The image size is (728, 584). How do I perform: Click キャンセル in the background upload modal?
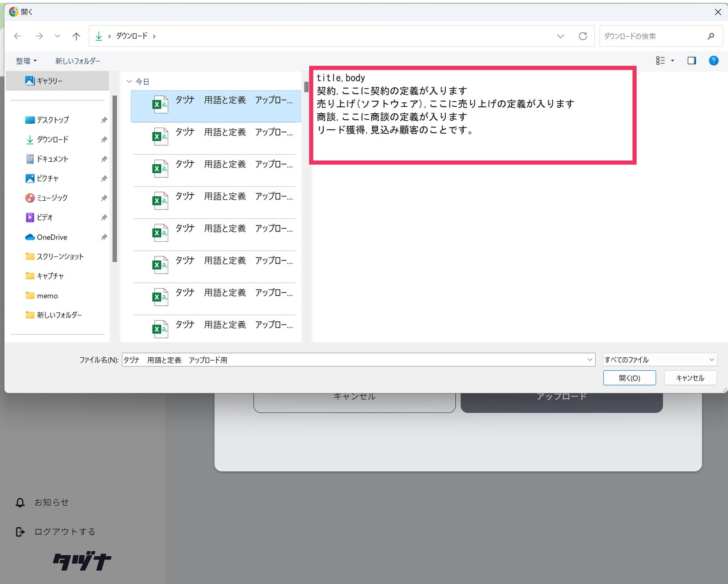point(354,401)
